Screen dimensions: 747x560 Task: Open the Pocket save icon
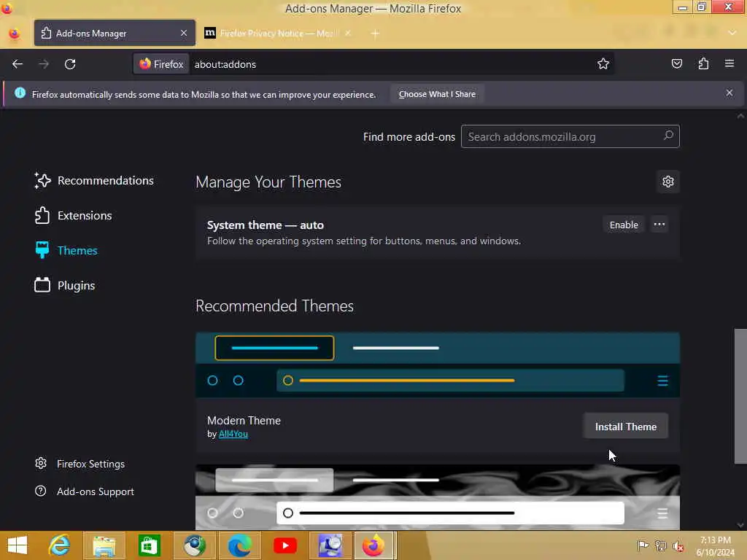click(676, 63)
